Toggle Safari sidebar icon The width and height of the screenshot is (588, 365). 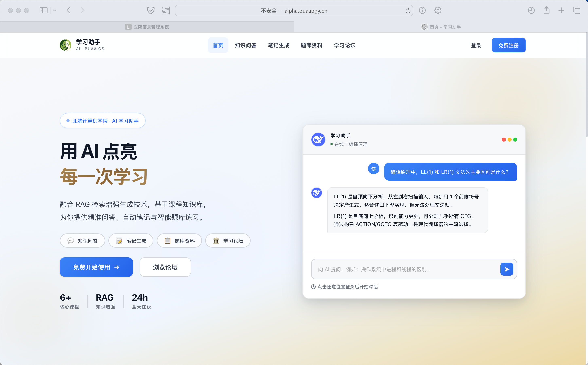pyautogui.click(x=43, y=10)
